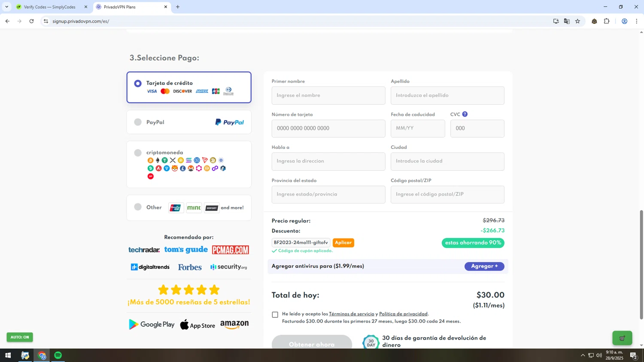Open the tab search dropdown arrow
644x362 pixels.
point(6,7)
